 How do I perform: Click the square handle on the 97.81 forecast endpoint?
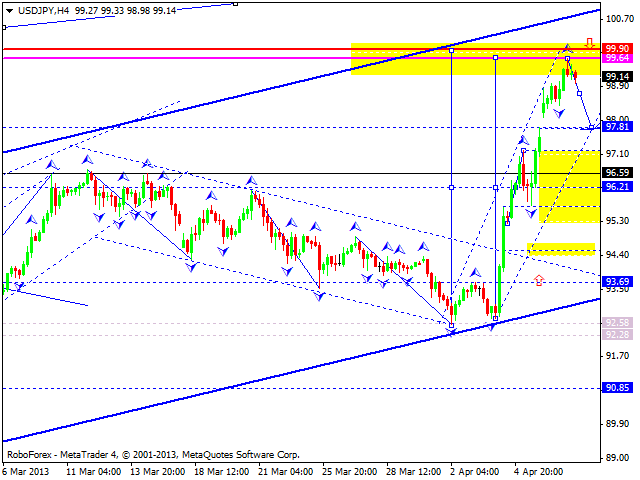coord(591,128)
